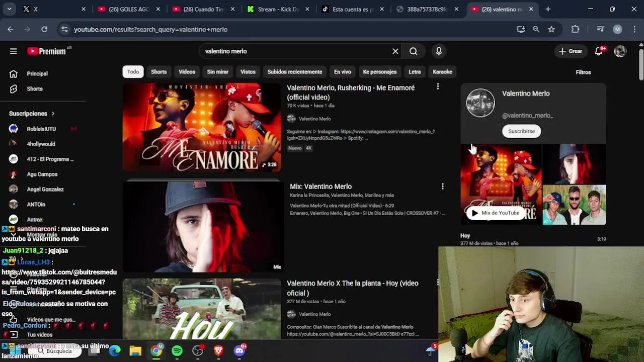The width and height of the screenshot is (644, 362).
Task: Select the Sin mirar filter chip
Action: [218, 72]
